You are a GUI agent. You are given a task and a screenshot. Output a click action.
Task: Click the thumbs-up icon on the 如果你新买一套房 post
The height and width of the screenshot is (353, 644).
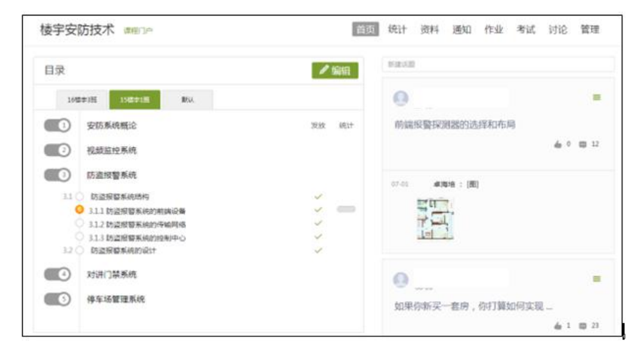pos(558,325)
